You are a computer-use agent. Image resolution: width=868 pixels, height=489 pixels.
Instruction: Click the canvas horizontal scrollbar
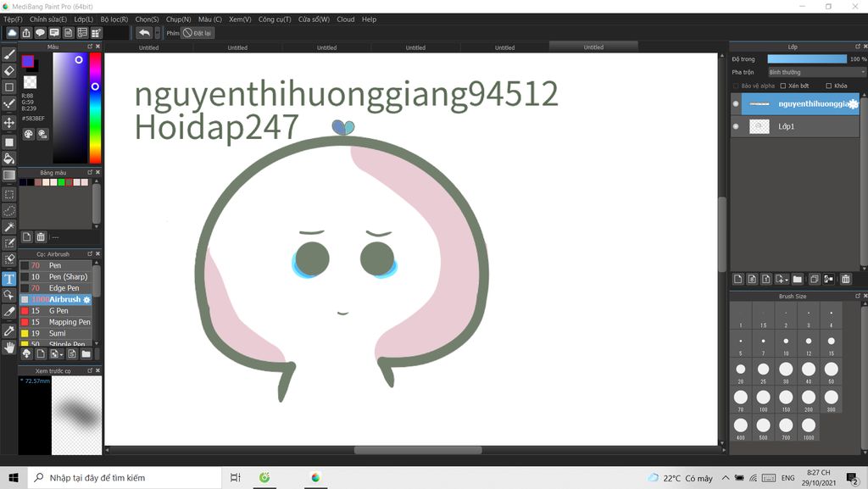417,450
